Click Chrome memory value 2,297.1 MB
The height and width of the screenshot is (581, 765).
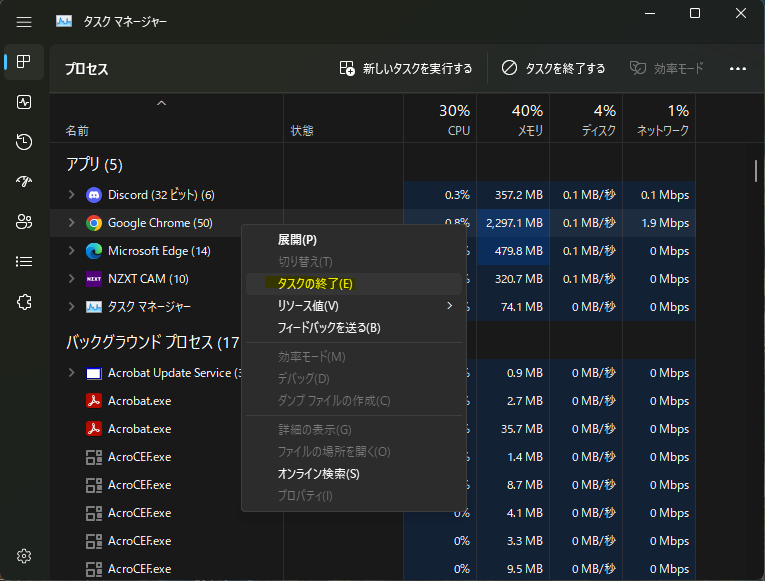pos(514,223)
